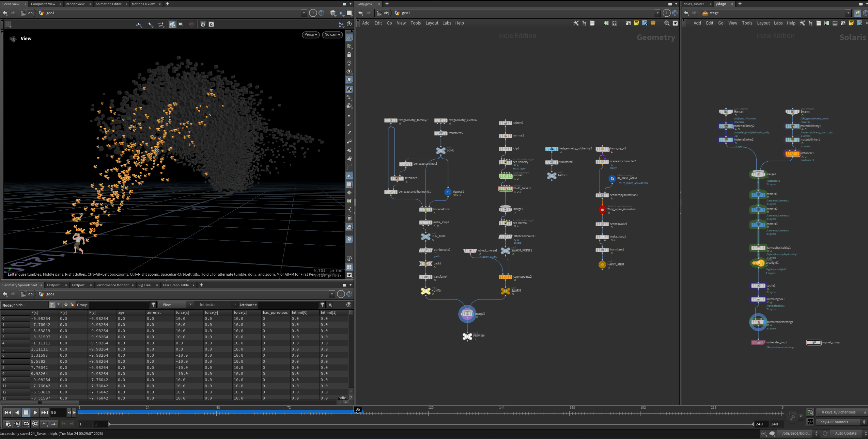The width and height of the screenshot is (868, 439).
Task: Select Primitives mode in Geometry Spreadsheet
Action: (66, 305)
